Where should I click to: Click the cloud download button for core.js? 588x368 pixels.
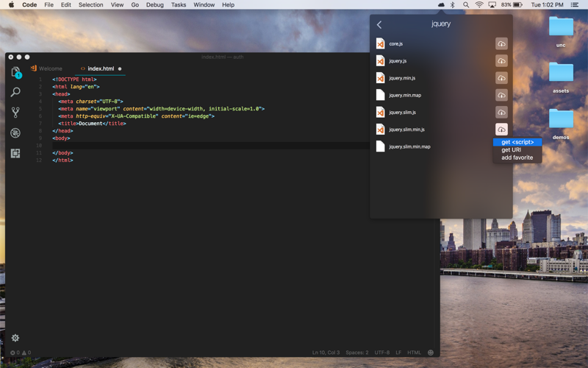click(x=501, y=44)
